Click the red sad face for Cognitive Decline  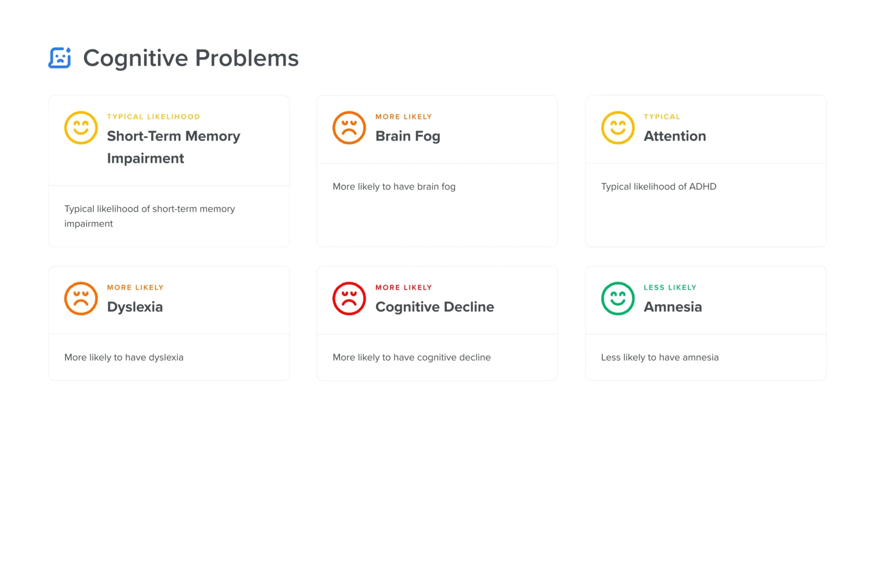coord(349,299)
